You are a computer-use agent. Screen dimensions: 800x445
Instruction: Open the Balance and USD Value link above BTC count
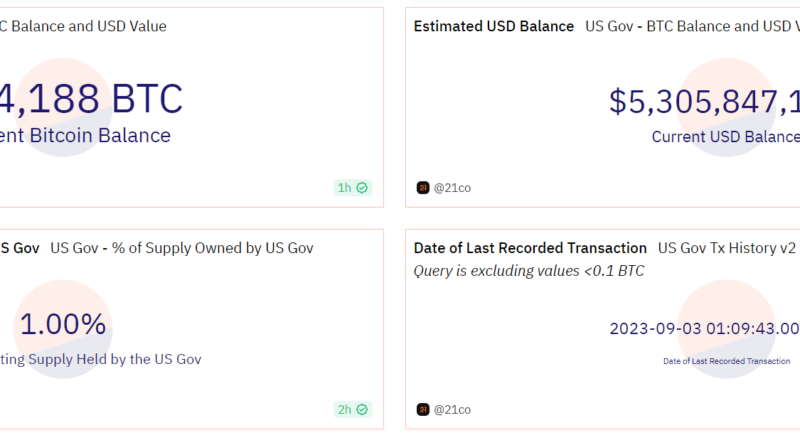pyautogui.click(x=84, y=26)
